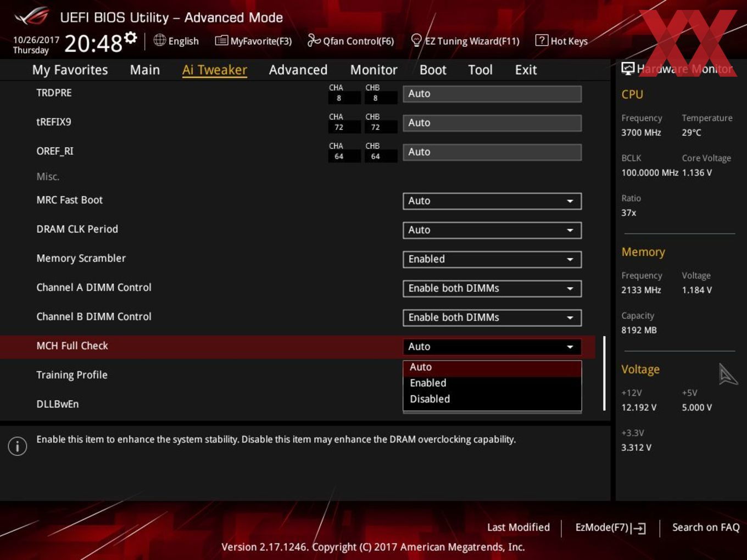Select the Memory Scrambler label

point(81,258)
